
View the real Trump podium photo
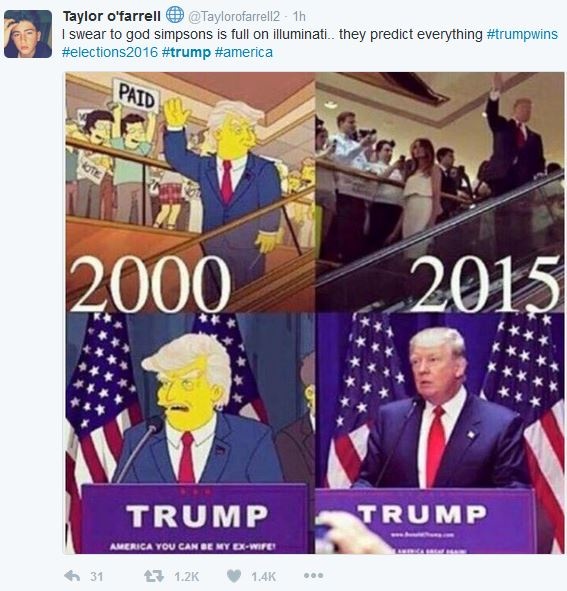pos(440,433)
